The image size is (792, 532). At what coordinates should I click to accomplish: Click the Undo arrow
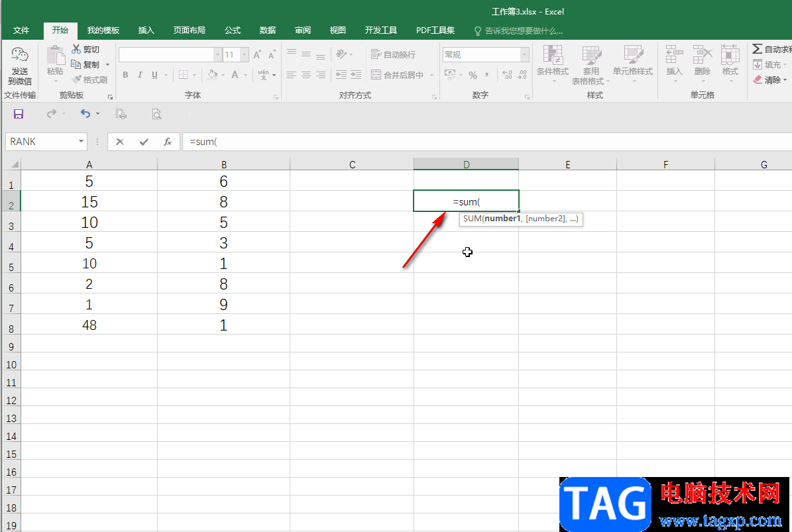click(85, 114)
